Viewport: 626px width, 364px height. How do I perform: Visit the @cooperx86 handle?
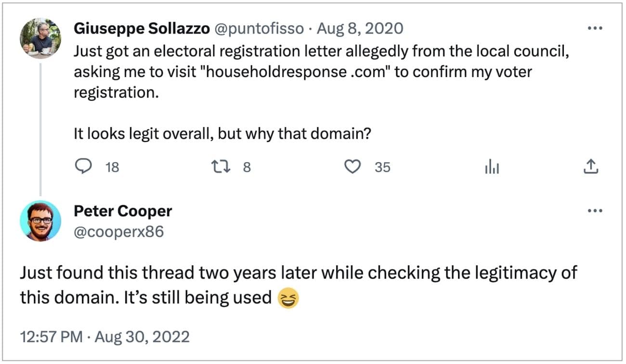118,232
